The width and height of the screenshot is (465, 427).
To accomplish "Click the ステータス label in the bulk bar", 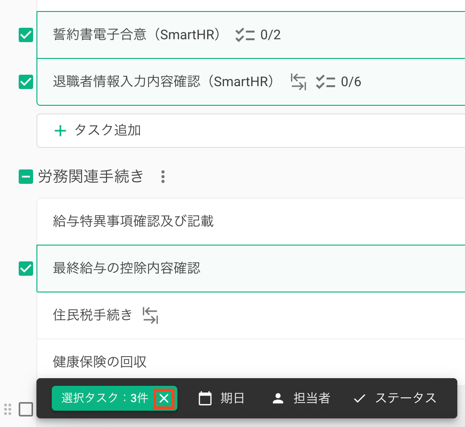I will click(406, 398).
